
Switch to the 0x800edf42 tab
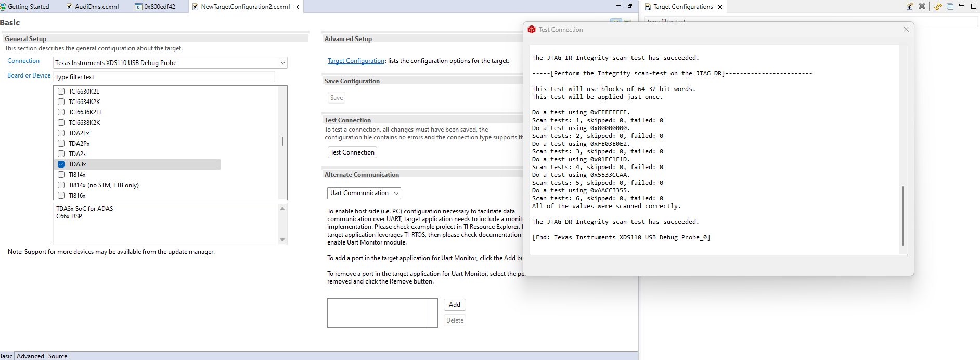tap(156, 7)
